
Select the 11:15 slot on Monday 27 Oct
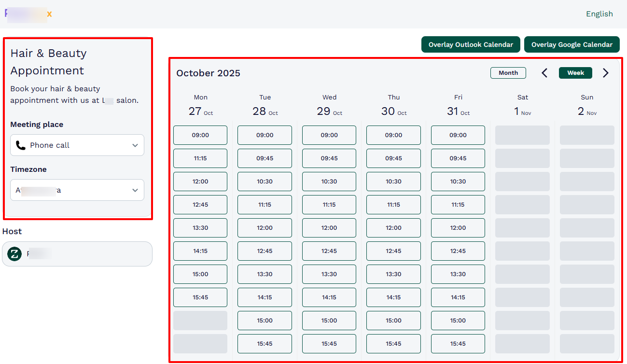200,158
